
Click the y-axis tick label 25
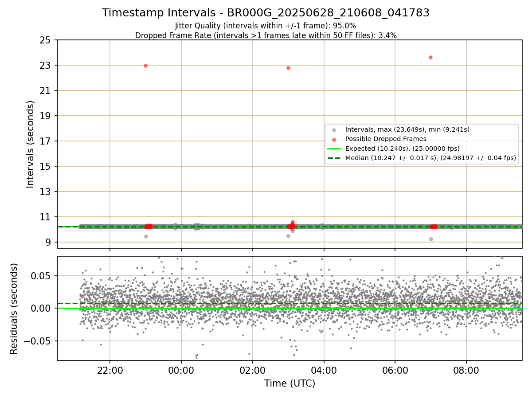pyautogui.click(x=45, y=40)
